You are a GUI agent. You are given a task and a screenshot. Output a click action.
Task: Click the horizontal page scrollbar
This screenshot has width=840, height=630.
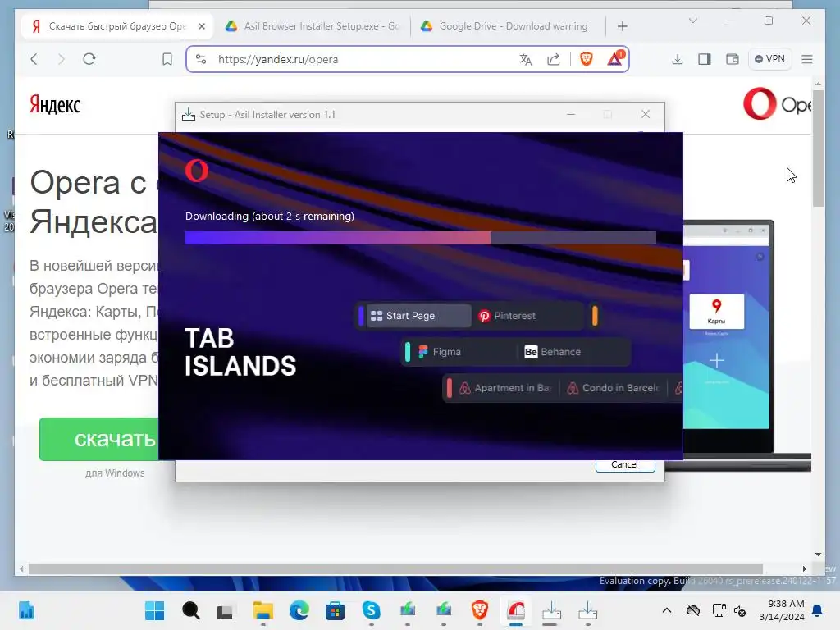395,569
